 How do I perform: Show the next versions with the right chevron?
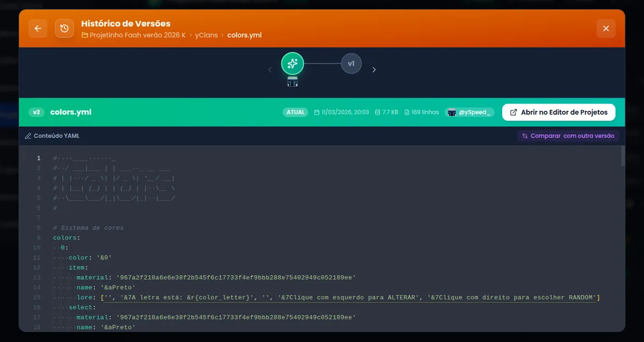pos(374,70)
